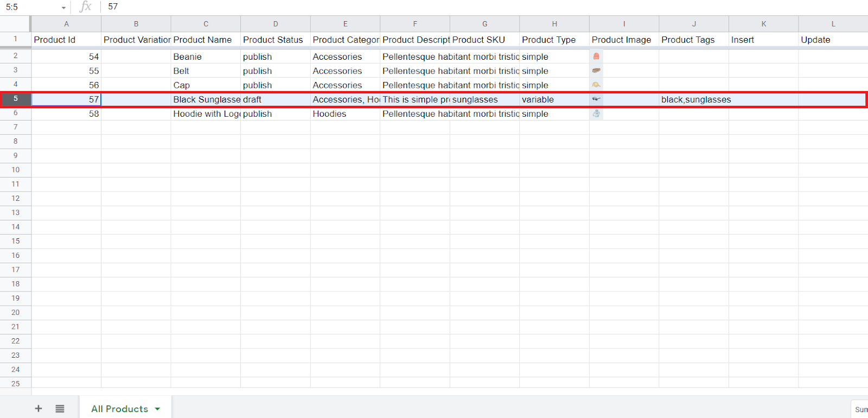Click the Update header cell
This screenshot has width=868, height=418.
point(833,40)
